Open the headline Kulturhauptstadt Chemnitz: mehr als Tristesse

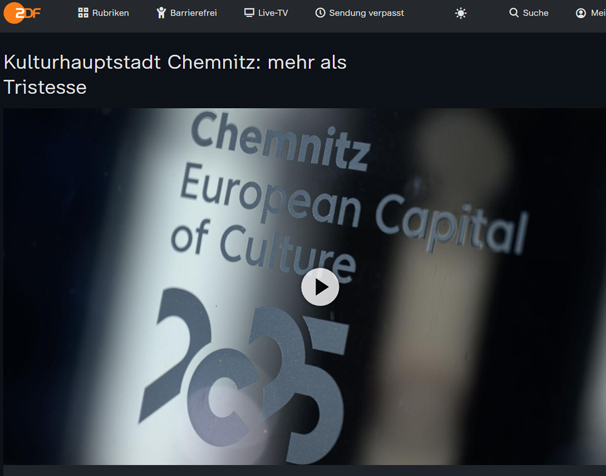point(175,75)
